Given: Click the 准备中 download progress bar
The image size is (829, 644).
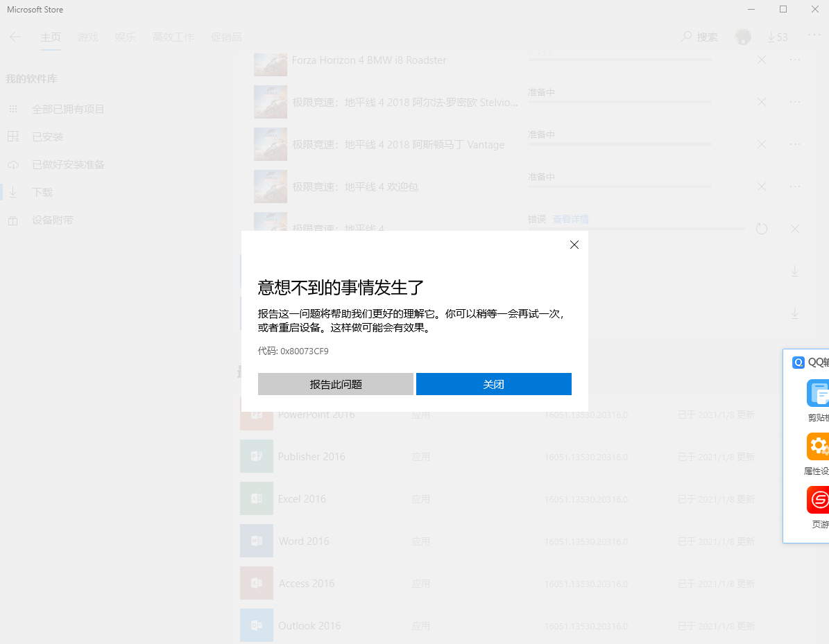Looking at the screenshot, I should pyautogui.click(x=619, y=103).
